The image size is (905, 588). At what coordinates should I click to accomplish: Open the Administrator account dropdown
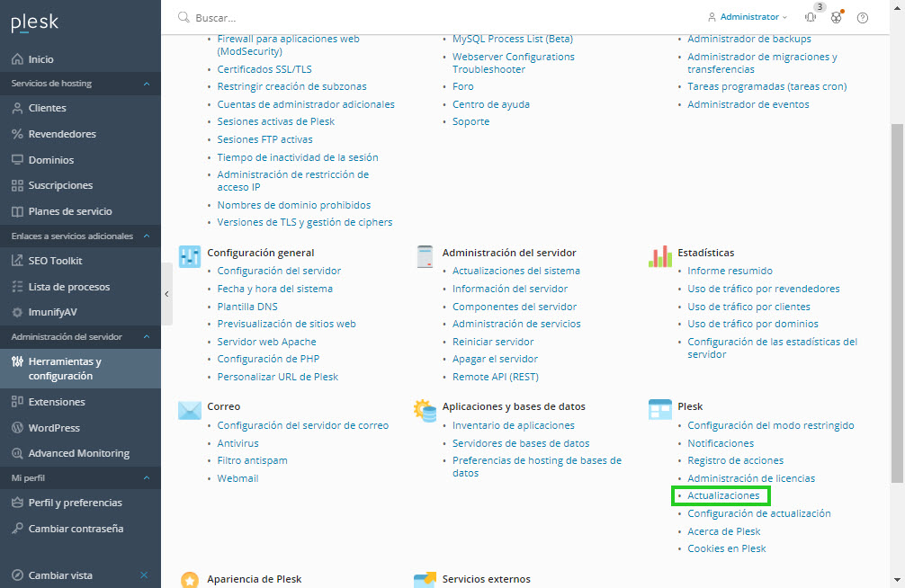point(748,17)
